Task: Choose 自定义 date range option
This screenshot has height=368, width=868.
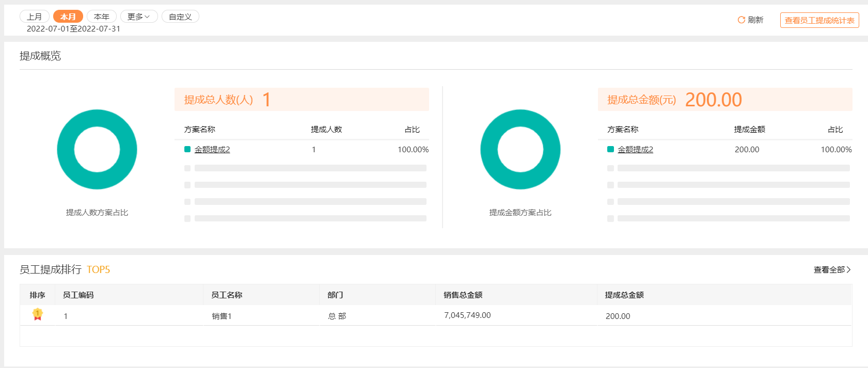Action: [180, 17]
